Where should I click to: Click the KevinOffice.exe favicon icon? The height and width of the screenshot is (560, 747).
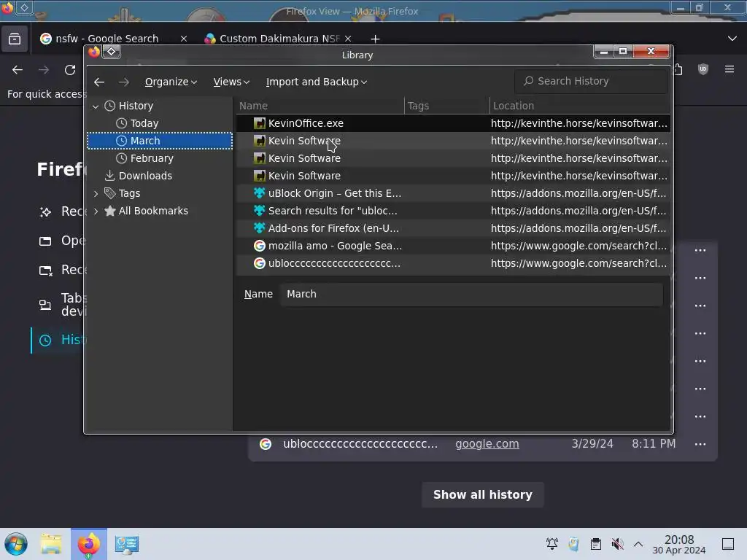click(259, 123)
